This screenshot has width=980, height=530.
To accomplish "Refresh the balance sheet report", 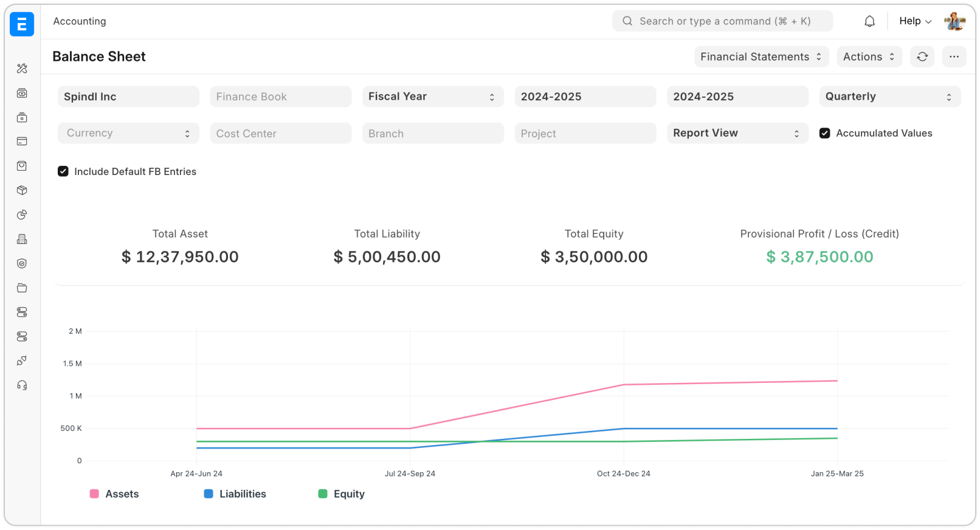I will pyautogui.click(x=922, y=57).
